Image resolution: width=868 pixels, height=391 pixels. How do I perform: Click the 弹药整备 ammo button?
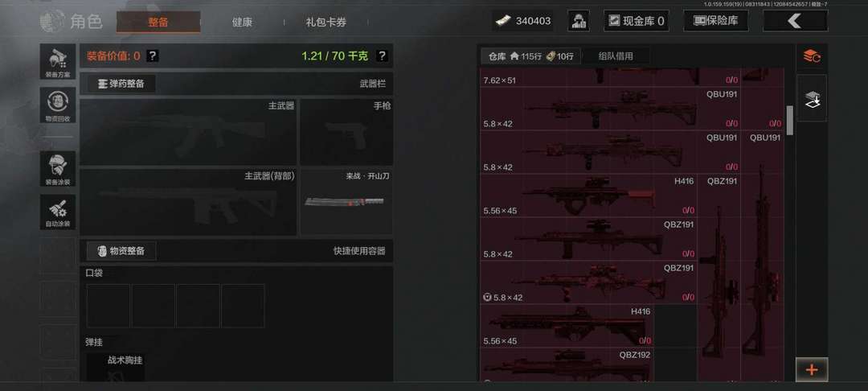[121, 84]
